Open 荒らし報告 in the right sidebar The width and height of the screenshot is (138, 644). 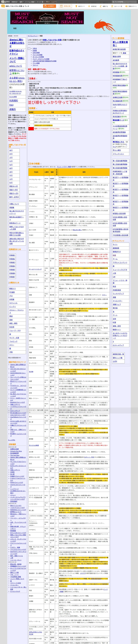click(x=117, y=150)
